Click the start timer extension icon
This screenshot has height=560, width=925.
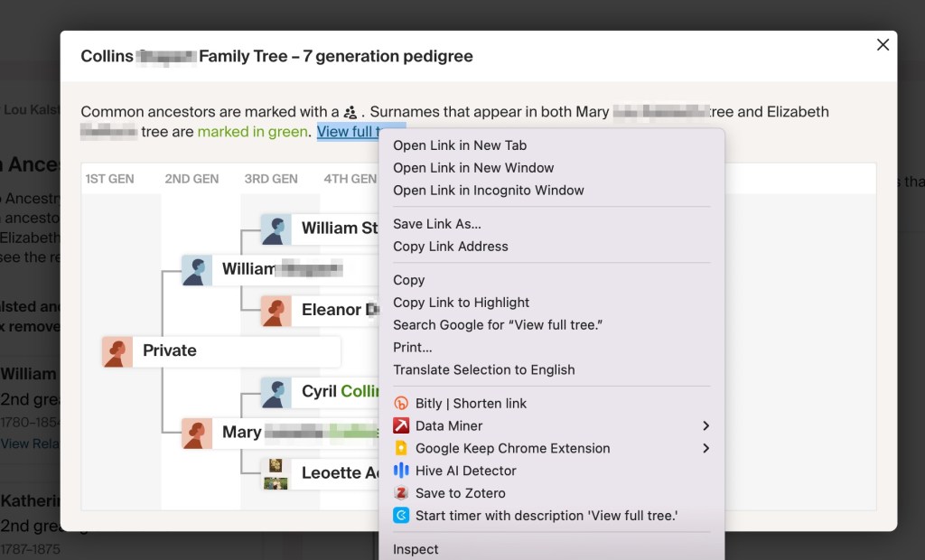[x=401, y=516]
